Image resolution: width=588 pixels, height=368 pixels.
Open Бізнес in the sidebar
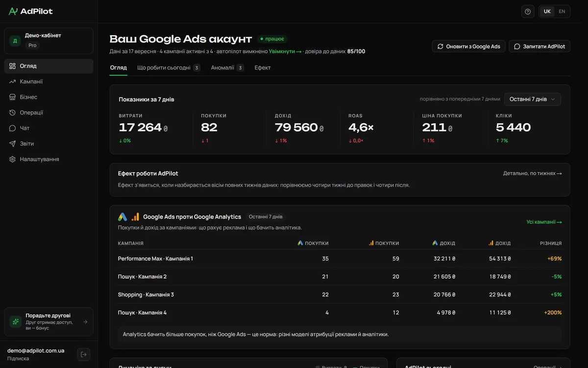coord(49,97)
